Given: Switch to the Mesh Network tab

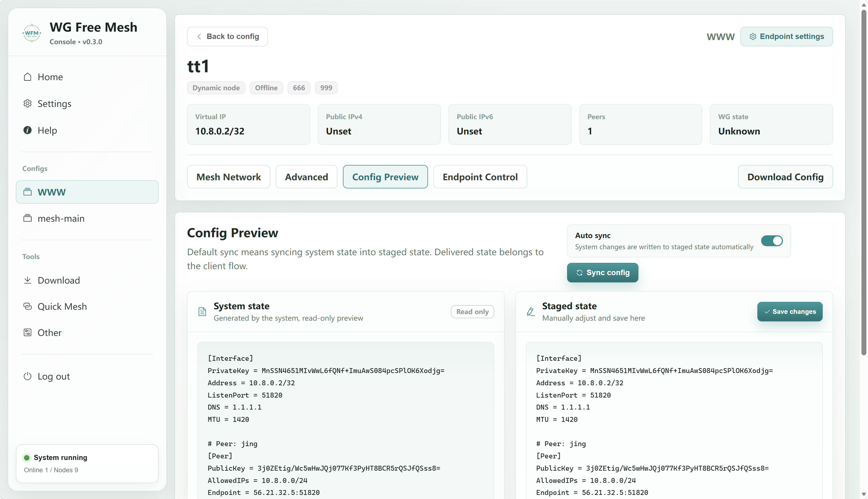Looking at the screenshot, I should pyautogui.click(x=228, y=177).
